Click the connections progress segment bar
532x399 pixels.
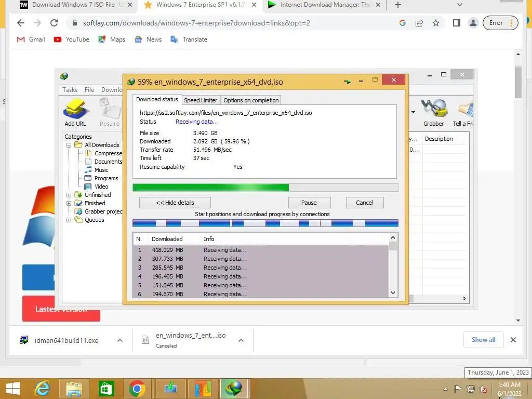(265, 223)
